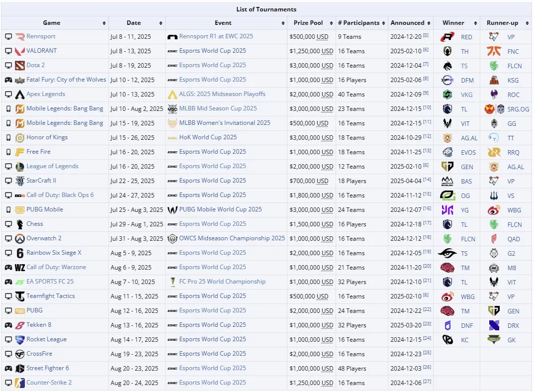Click the Call of Duty Warzone WZ icon
Screen dimensions: 534x392
(20, 268)
